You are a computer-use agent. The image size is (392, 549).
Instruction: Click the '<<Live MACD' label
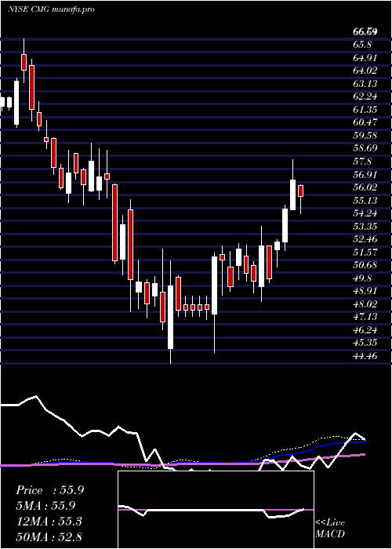330,529
